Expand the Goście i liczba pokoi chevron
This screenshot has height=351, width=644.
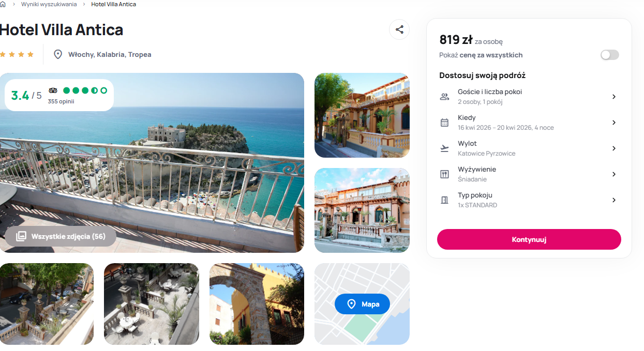pyautogui.click(x=614, y=97)
